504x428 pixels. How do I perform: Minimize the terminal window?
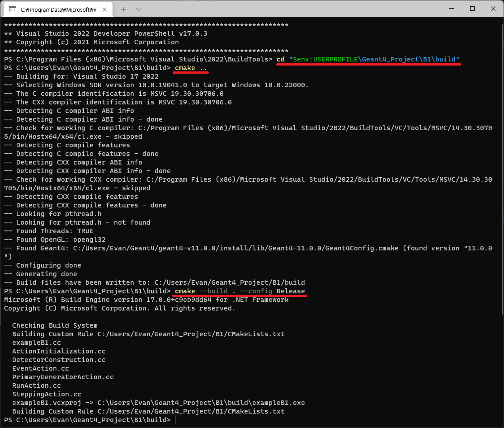coord(452,9)
